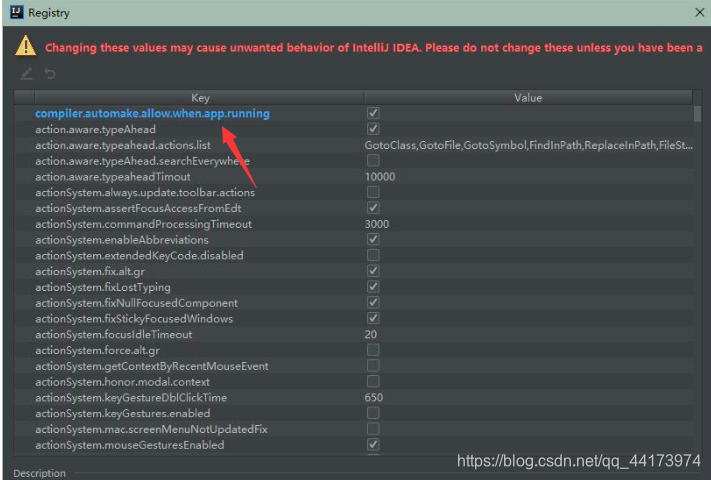The height and width of the screenshot is (480, 711).
Task: Uncheck actionSystem.fixStickyFocusedWindows checkbox
Action: click(x=373, y=318)
